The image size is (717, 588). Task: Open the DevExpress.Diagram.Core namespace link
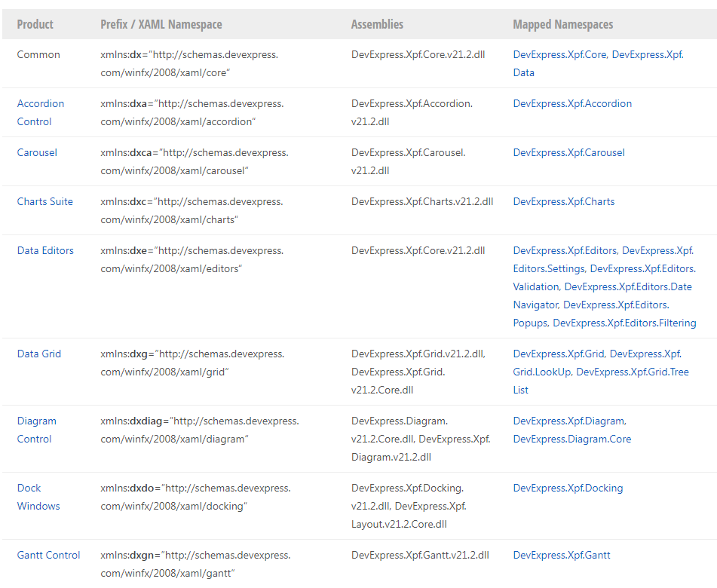click(571, 439)
